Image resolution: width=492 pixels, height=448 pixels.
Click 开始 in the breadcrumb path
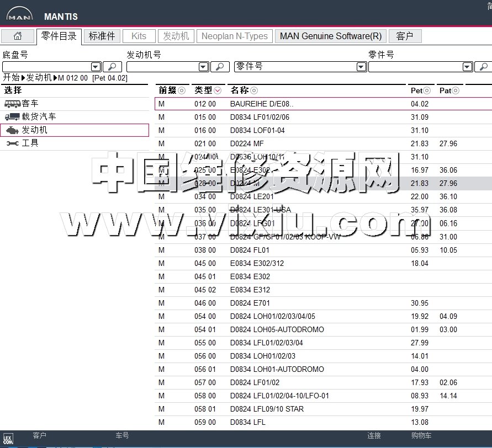pyautogui.click(x=11, y=78)
